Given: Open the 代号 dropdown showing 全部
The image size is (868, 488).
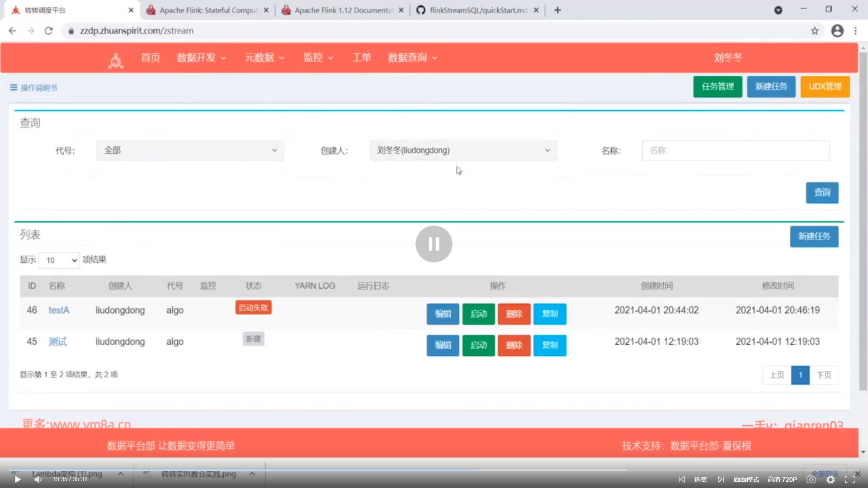Looking at the screenshot, I should click(190, 150).
